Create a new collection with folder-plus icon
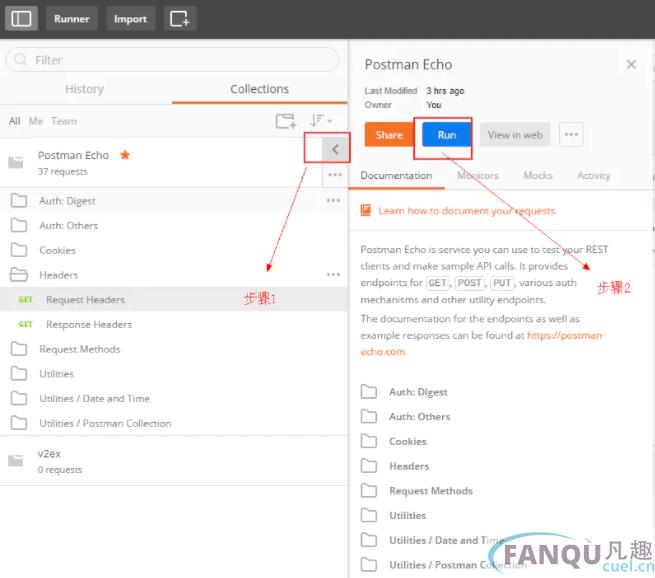 (286, 121)
